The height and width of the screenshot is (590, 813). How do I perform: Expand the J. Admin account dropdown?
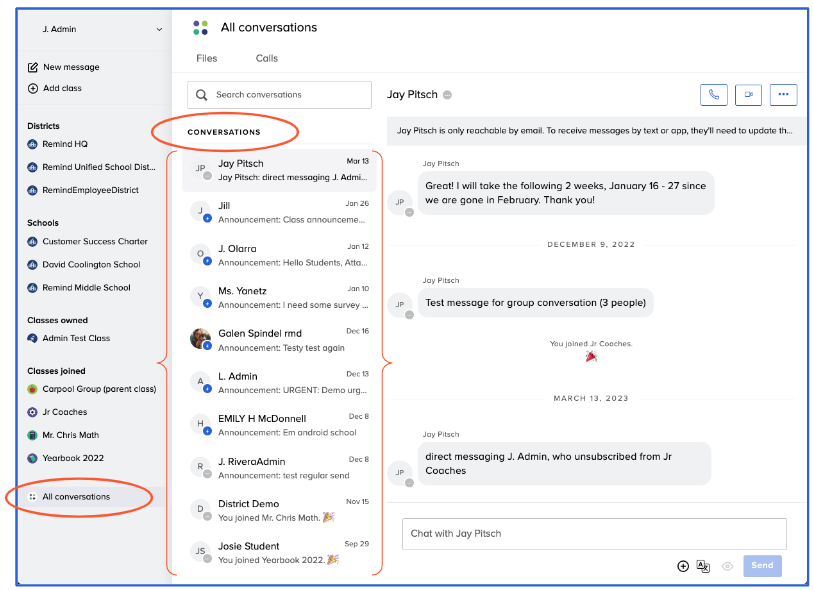coord(159,30)
